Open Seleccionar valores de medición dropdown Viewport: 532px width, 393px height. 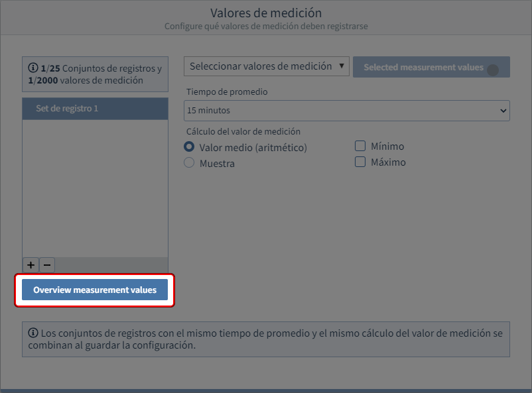coord(267,66)
